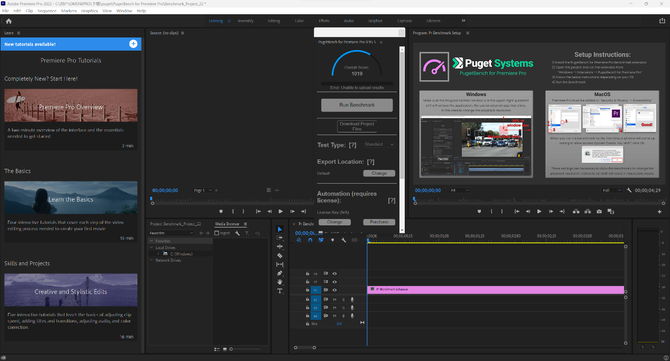Play in the Program monitor
The image size is (670, 361).
coord(539,211)
